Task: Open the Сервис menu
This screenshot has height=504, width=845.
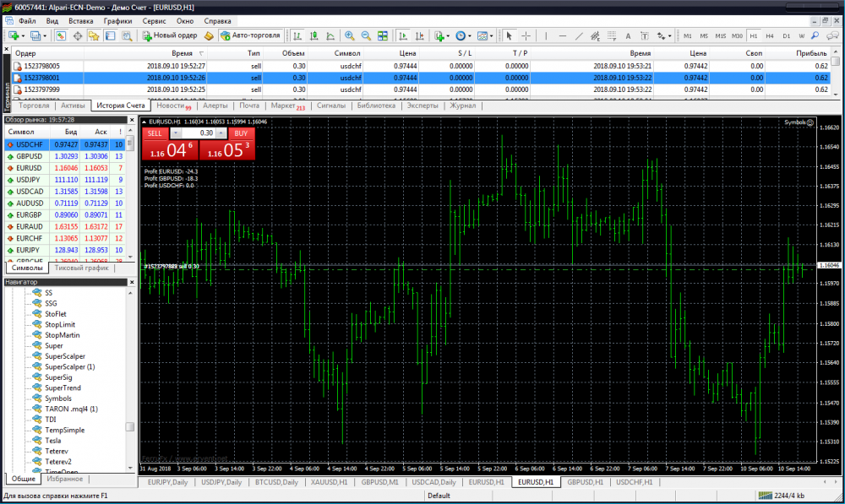Action: pos(154,21)
